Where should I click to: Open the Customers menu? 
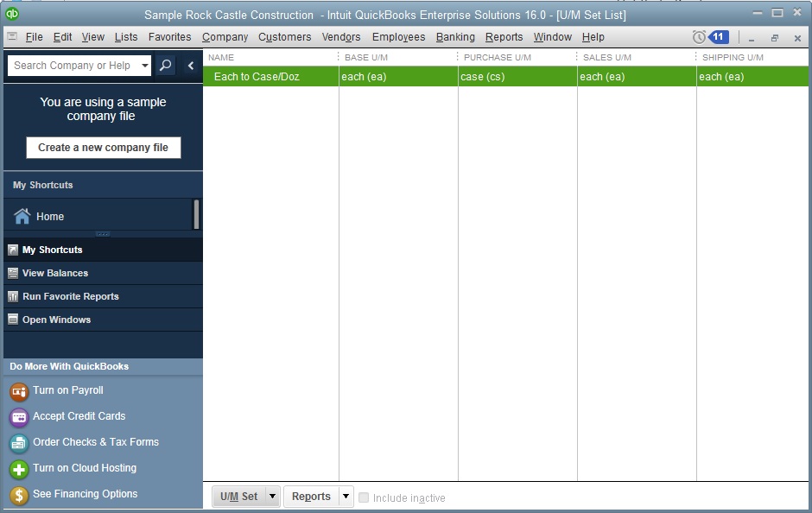(285, 37)
